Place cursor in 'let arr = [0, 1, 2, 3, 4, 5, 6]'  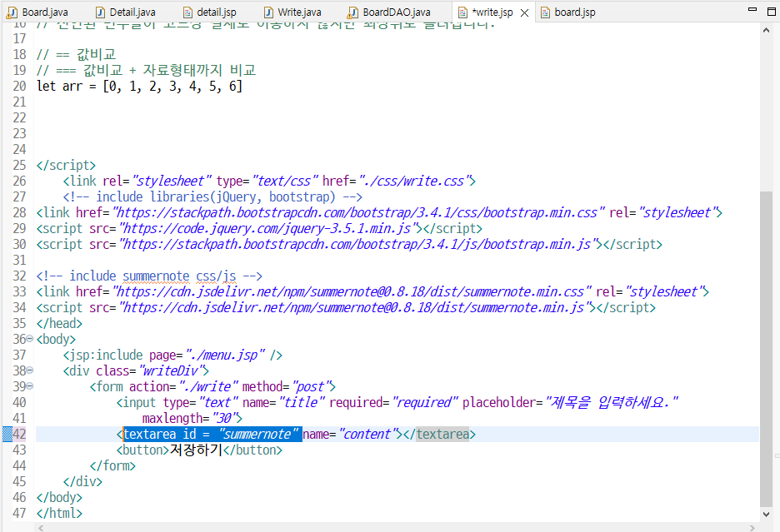[x=139, y=86]
